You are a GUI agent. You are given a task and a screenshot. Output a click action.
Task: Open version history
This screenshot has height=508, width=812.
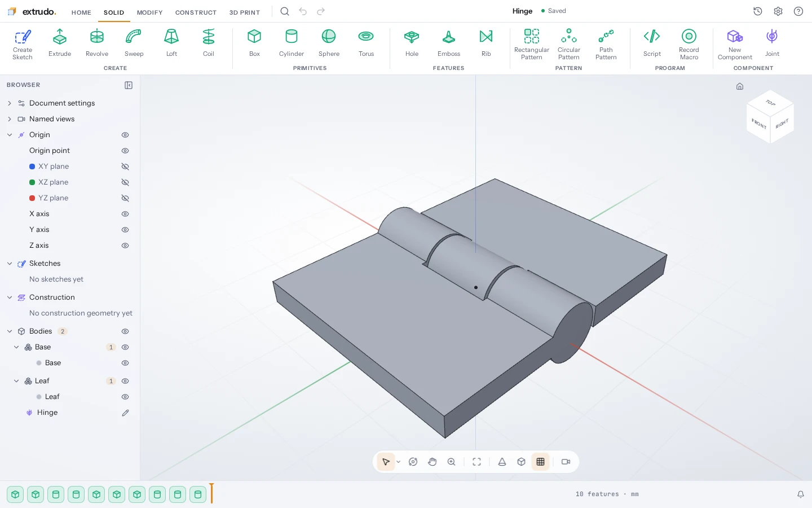click(758, 11)
